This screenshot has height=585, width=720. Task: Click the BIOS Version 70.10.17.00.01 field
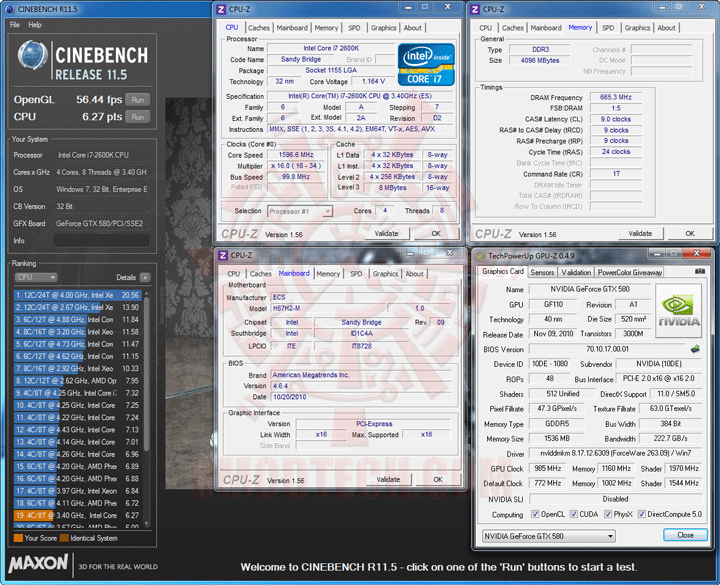[x=607, y=349]
